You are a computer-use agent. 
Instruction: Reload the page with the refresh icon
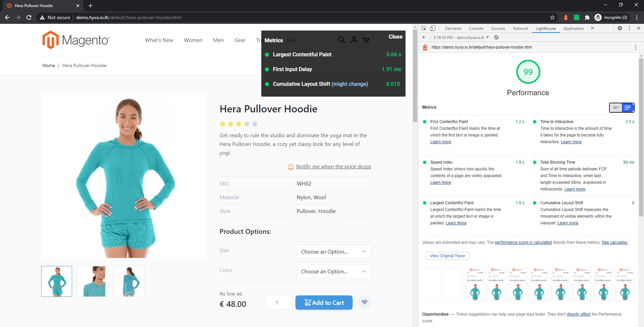click(x=29, y=17)
